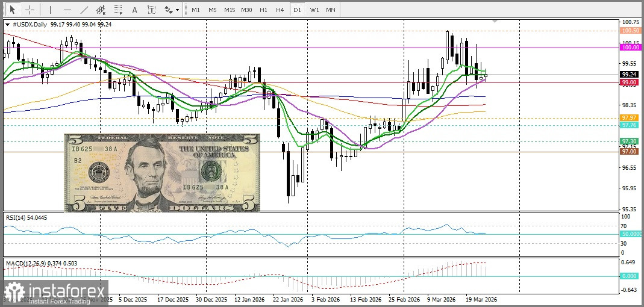Open the arrows objects dropdown
644x307 pixels.
[x=172, y=10]
